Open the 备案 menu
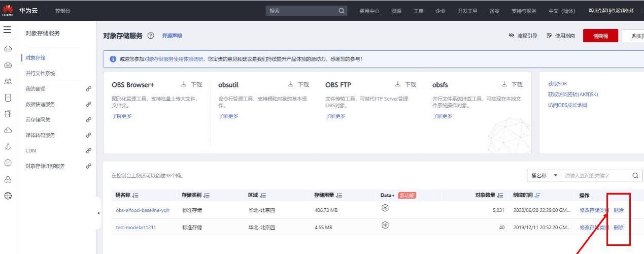The image size is (644, 254). pos(495,11)
